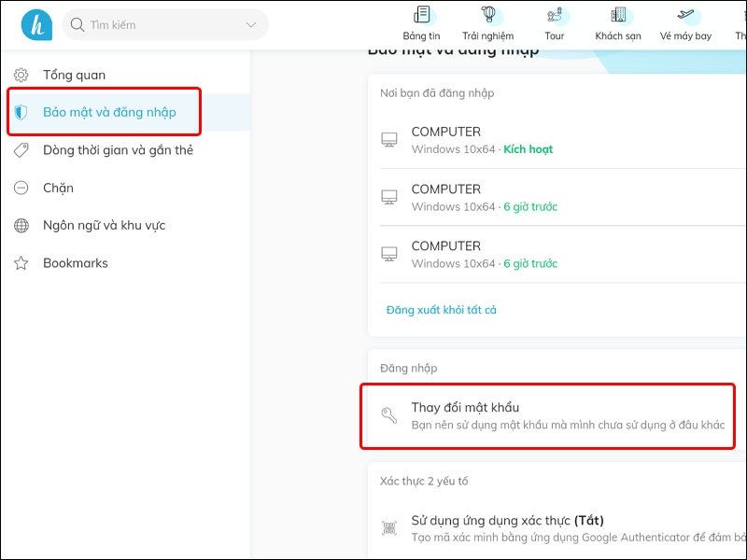Click Đăng xuất khỏi tất cả link
Image resolution: width=747 pixels, height=560 pixels.
(x=441, y=310)
